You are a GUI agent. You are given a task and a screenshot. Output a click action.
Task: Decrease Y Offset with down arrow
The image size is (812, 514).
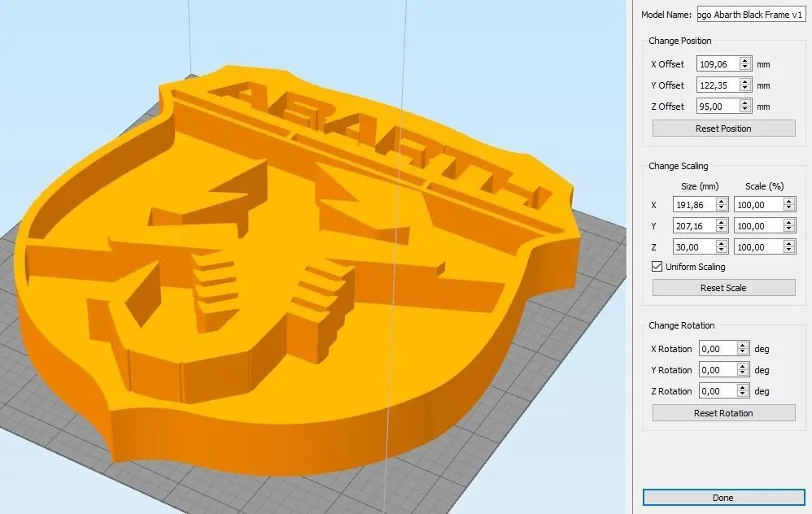point(745,89)
